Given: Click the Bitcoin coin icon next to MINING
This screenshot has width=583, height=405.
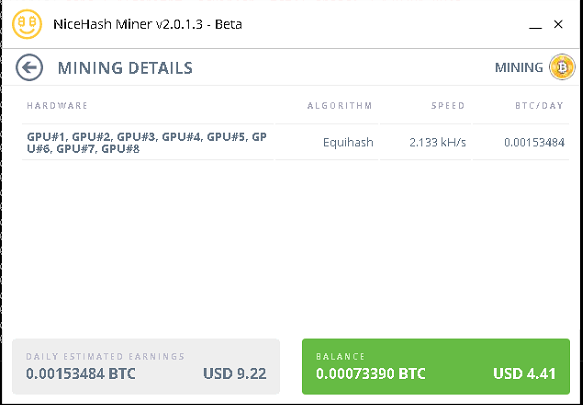Looking at the screenshot, I should pyautogui.click(x=562, y=67).
